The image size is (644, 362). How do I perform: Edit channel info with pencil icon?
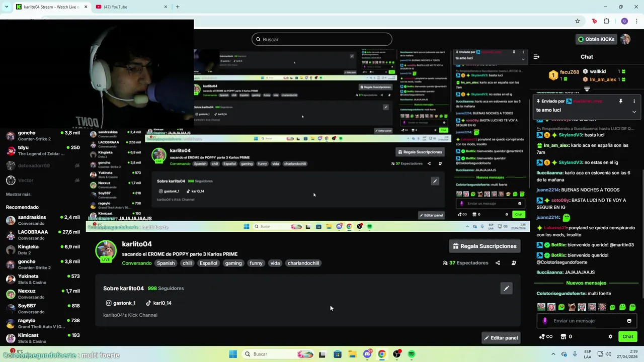coord(506,288)
